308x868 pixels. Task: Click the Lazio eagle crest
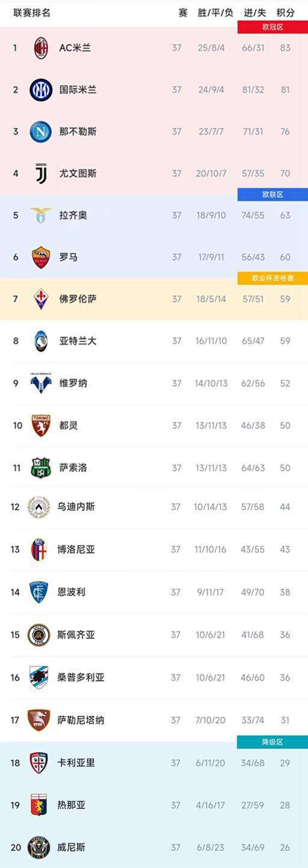41,215
